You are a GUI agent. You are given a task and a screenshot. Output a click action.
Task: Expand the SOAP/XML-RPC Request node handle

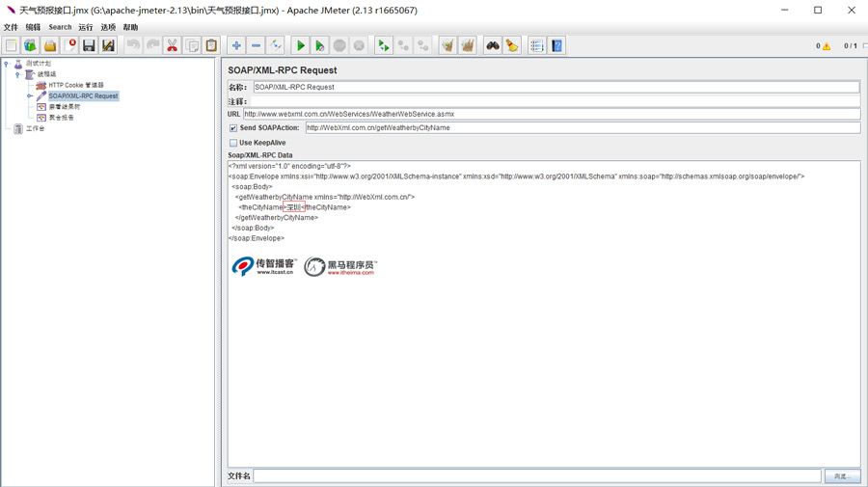(x=30, y=95)
